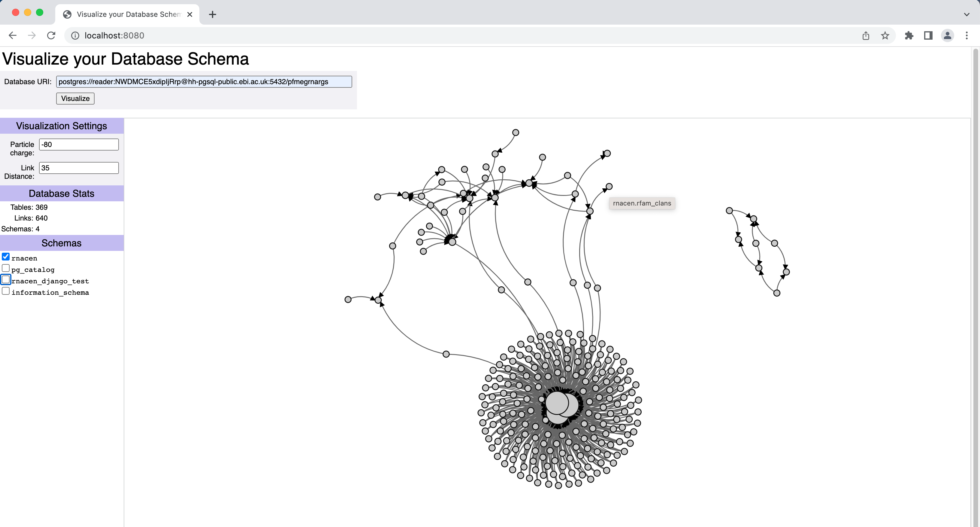This screenshot has width=980, height=527.
Task: Open the Extensions puzzle icon
Action: tap(909, 35)
